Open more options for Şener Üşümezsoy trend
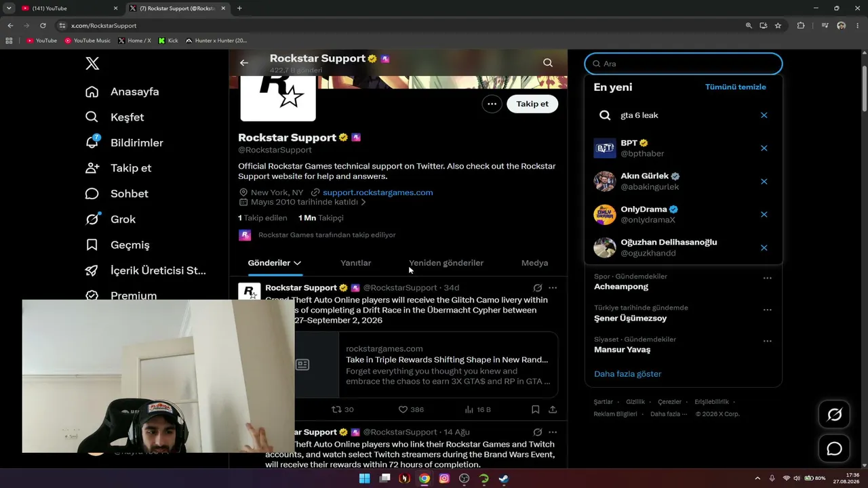 [x=767, y=310]
